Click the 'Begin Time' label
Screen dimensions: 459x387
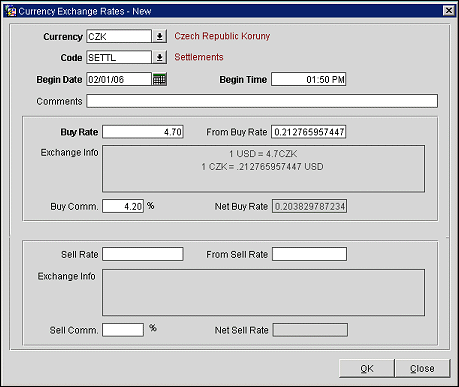[x=243, y=80]
